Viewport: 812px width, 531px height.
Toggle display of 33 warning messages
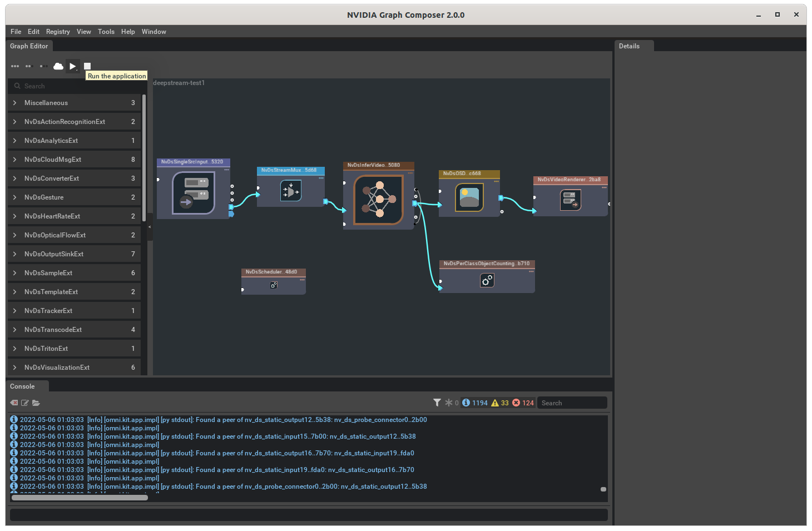coord(500,402)
